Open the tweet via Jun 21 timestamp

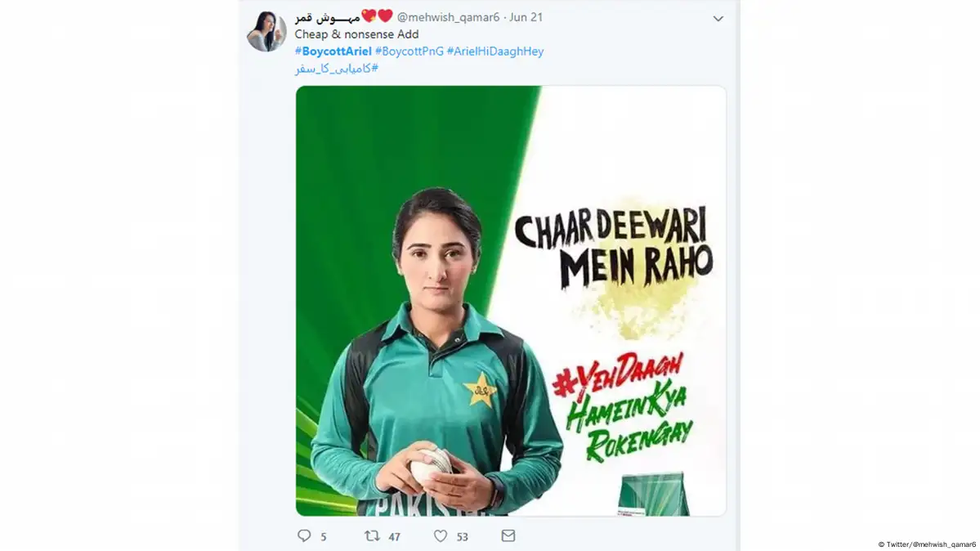(526, 17)
